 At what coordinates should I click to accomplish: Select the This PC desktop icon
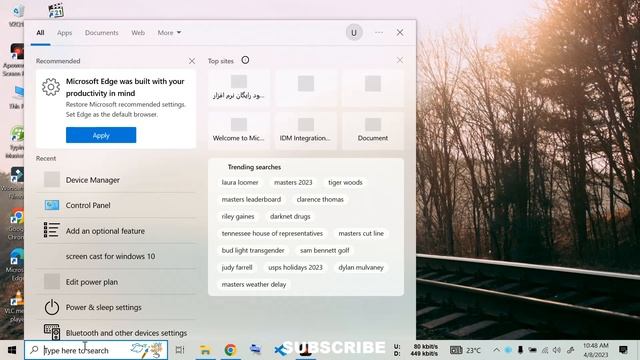coord(17,97)
